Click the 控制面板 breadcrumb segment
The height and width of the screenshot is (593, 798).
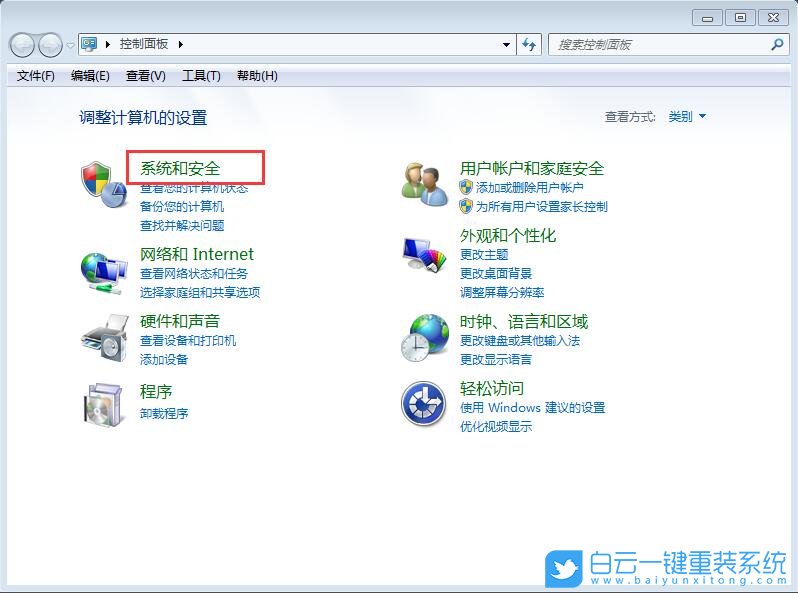[x=144, y=44]
